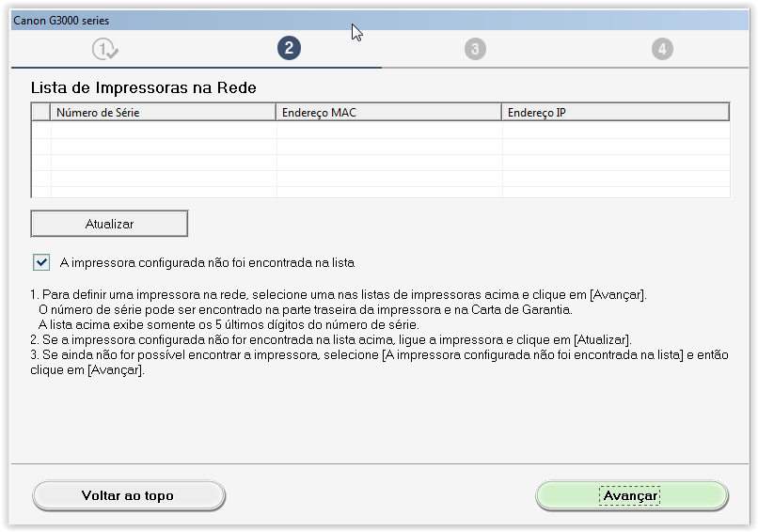Viewport: 758px width, 532px height.
Task: Click the active step 2 indicator
Action: (x=289, y=48)
